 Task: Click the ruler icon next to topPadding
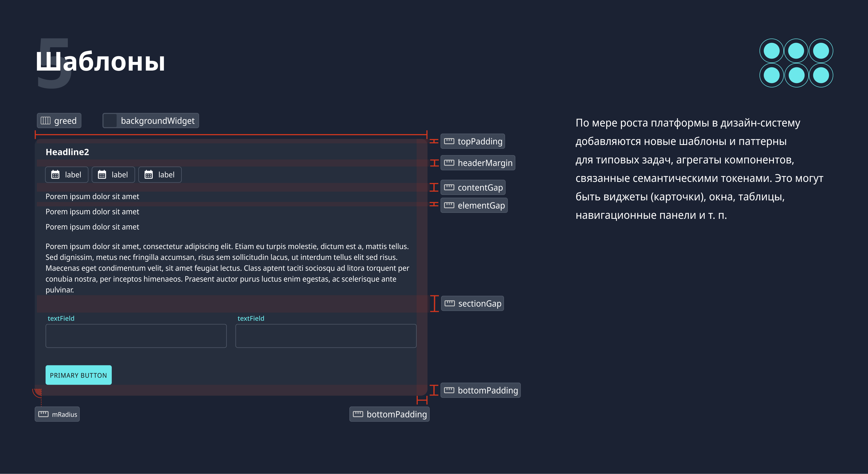[x=449, y=141]
